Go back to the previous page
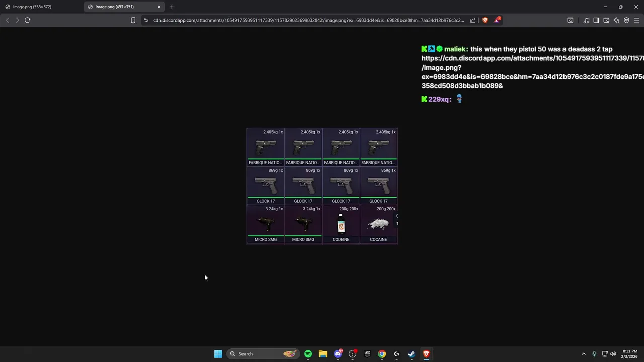Screen dimensions: 644x362 (7, 20)
